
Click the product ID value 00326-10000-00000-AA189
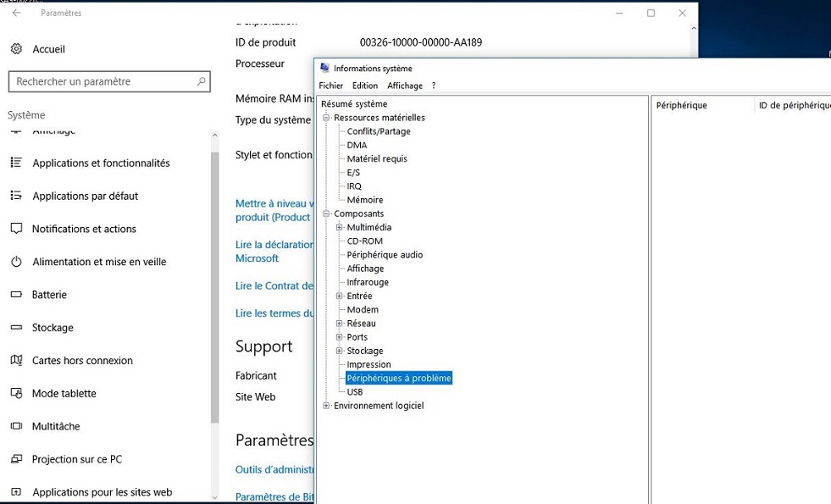(421, 42)
